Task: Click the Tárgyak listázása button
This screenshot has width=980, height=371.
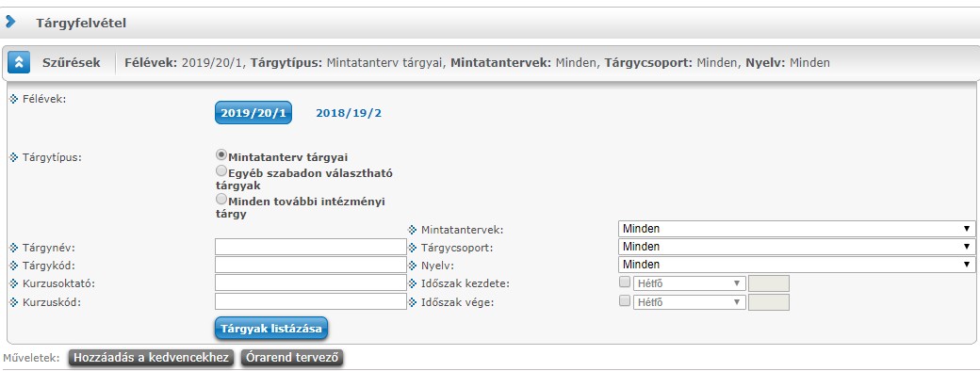Action: pos(270,329)
